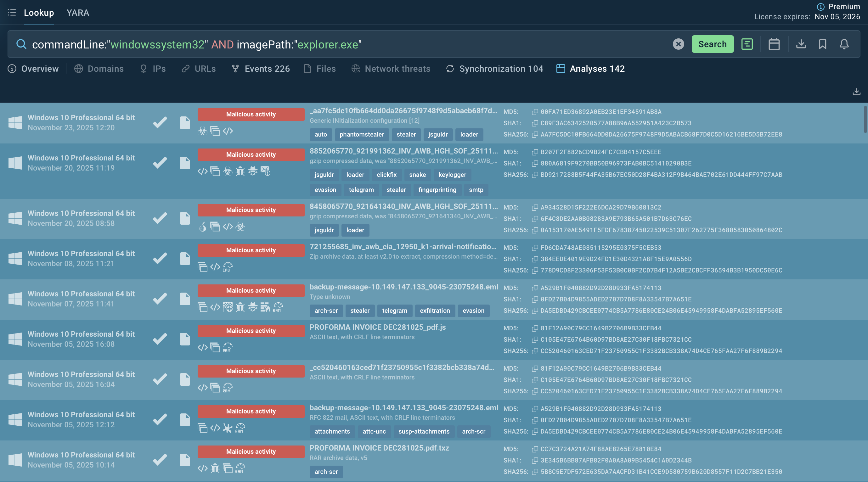Bookmark the current search query

(822, 44)
